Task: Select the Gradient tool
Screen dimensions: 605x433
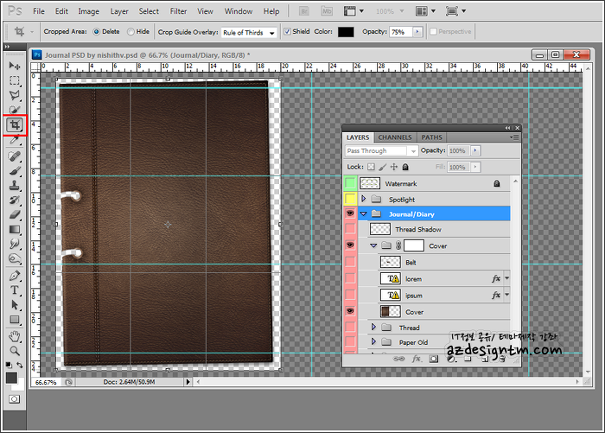Action: [15, 230]
